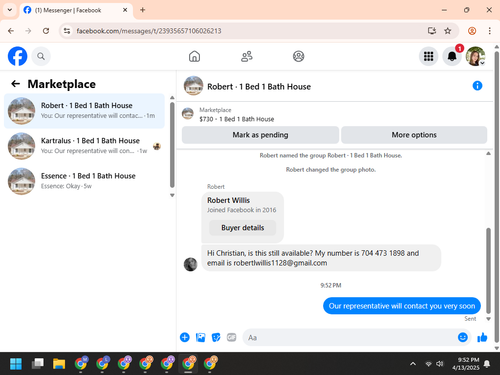Click conversation title Robert 1 Bed 1 Bath House
The image size is (500, 375).
point(259,87)
